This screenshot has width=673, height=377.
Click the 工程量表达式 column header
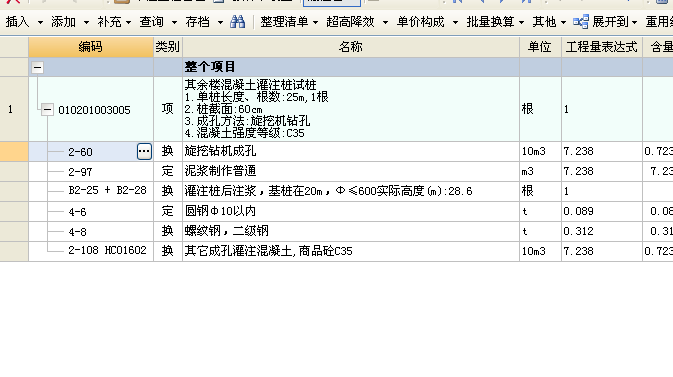[x=602, y=47]
